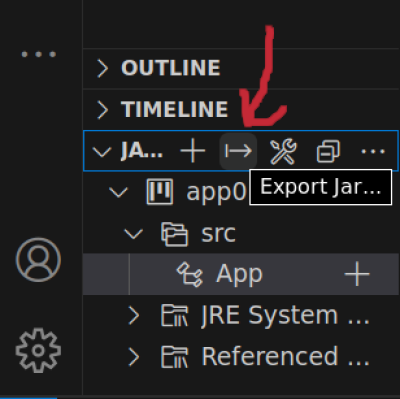Expand the JRE System Library node

click(134, 316)
